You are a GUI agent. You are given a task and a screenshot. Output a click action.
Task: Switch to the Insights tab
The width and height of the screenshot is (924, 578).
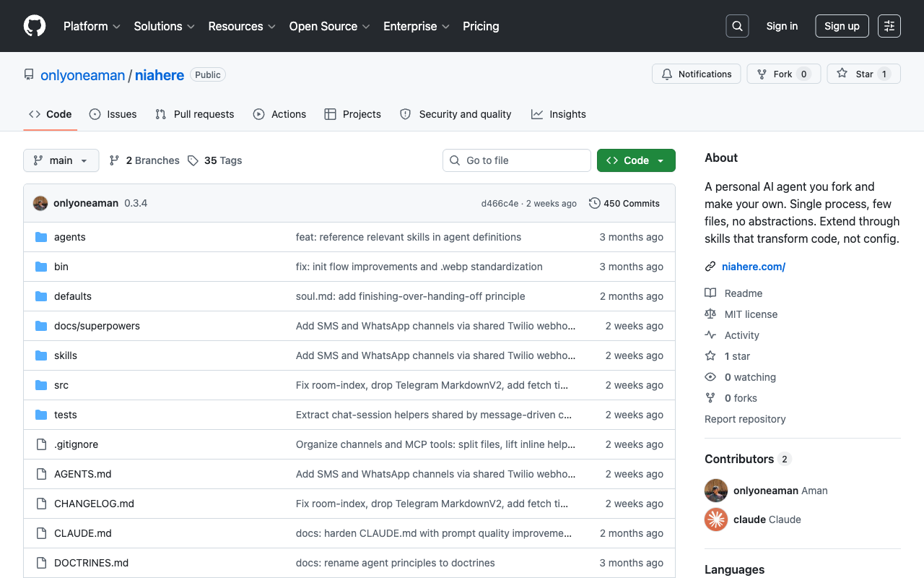coord(559,114)
